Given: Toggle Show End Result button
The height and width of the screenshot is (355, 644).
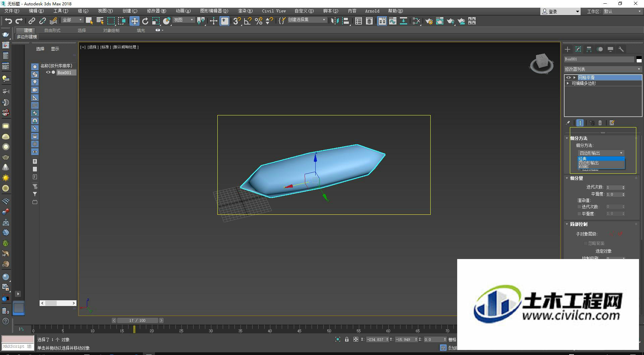Looking at the screenshot, I should coord(580,123).
